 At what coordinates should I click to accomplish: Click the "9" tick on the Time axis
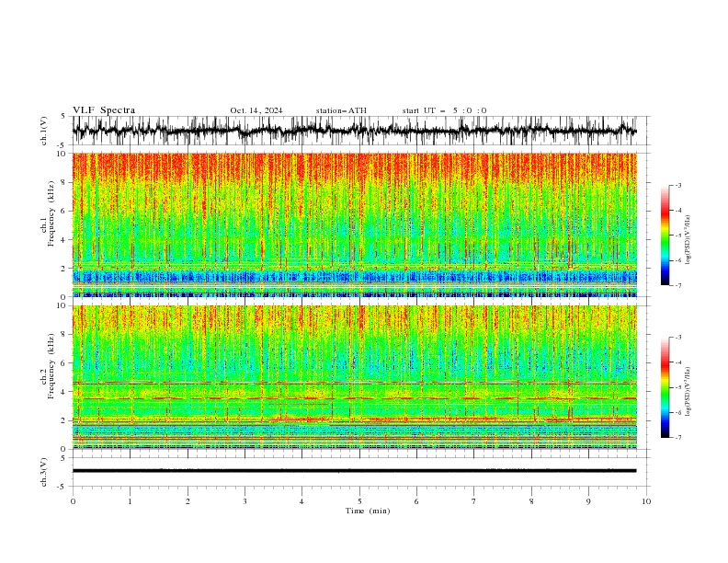click(x=588, y=501)
